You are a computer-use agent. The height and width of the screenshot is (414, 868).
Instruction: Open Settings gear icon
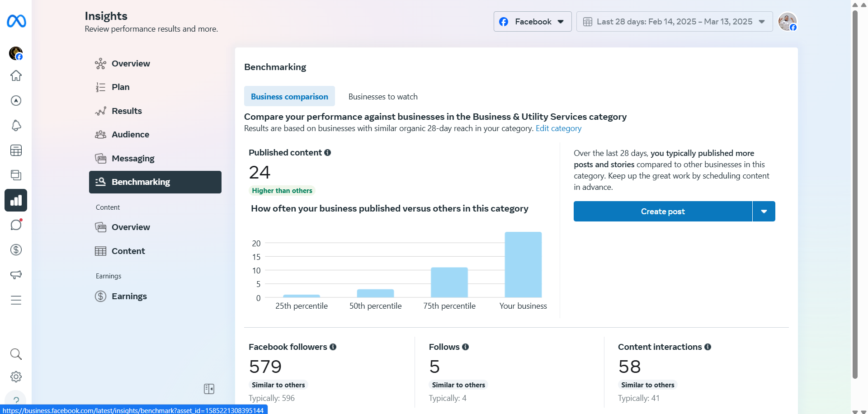[16, 376]
